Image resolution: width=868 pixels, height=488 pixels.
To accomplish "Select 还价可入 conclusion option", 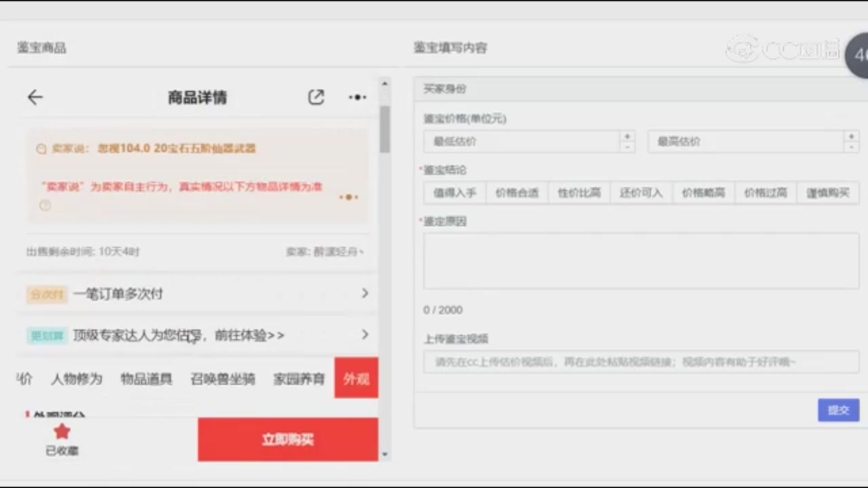I will [x=642, y=192].
